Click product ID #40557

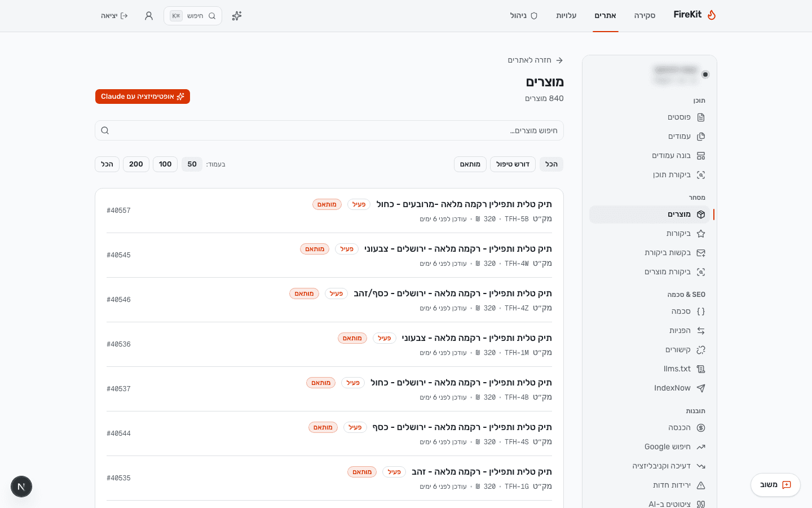(x=118, y=211)
